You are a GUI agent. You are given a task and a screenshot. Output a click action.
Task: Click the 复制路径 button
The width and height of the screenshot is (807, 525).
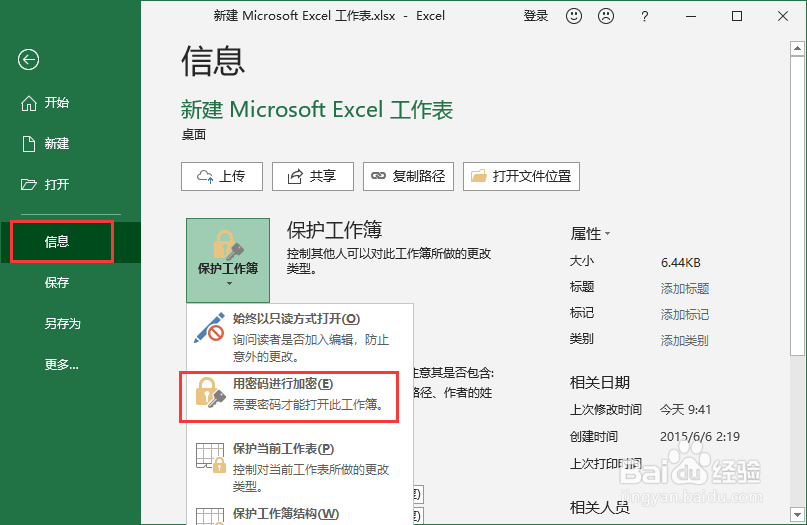point(408,177)
